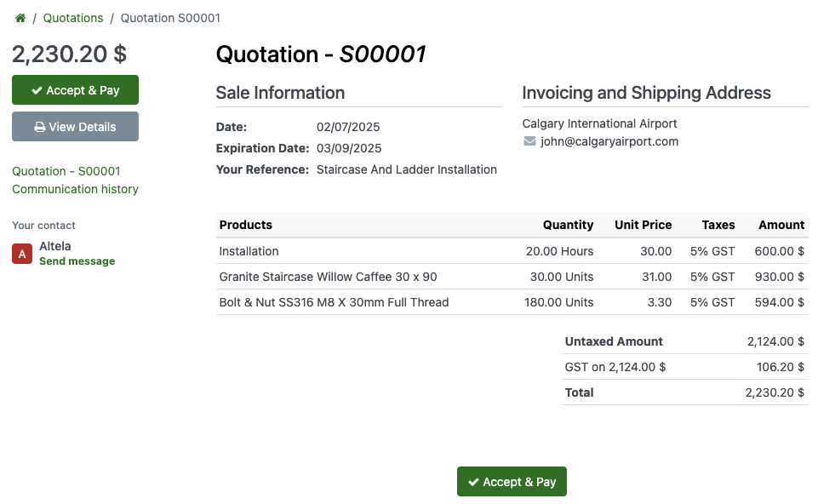Click the current Quotation S00001 breadcrumb item

point(170,18)
